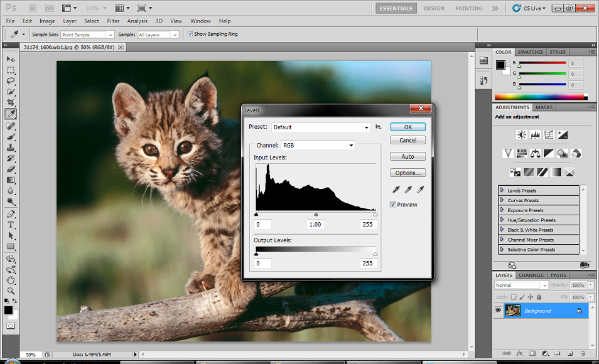This screenshot has height=364, width=599.
Task: Expand Levels Presets list
Action: 502,190
